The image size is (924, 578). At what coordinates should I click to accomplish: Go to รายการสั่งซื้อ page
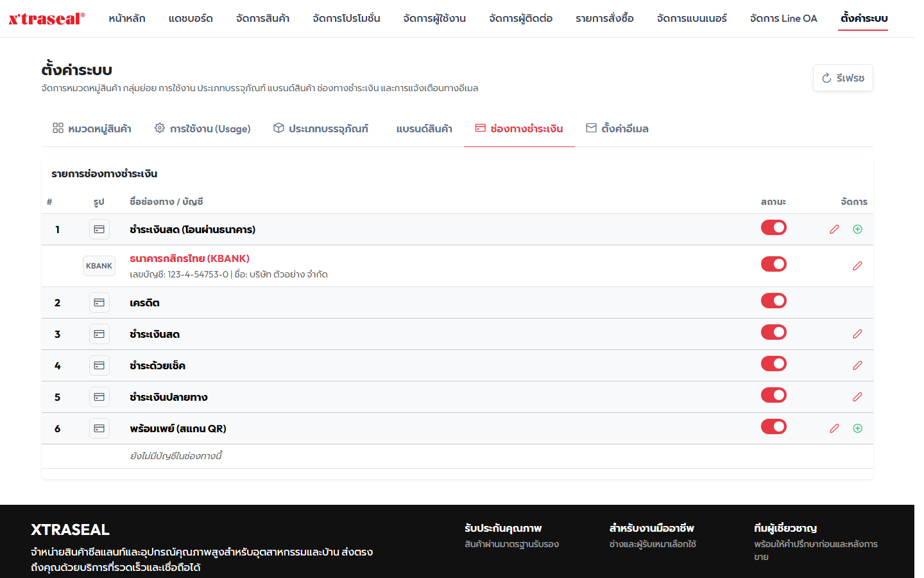[604, 18]
